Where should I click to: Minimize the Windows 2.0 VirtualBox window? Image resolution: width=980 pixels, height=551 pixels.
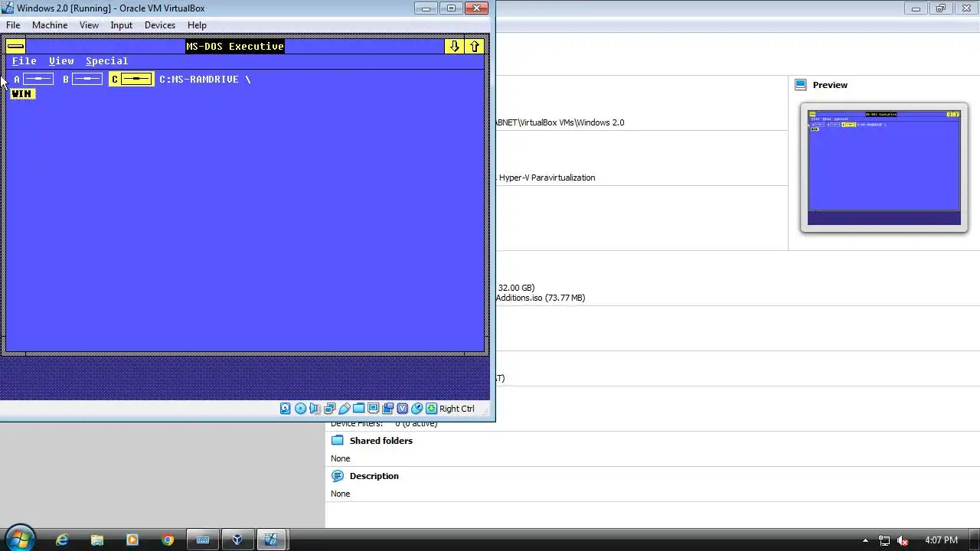(x=426, y=8)
